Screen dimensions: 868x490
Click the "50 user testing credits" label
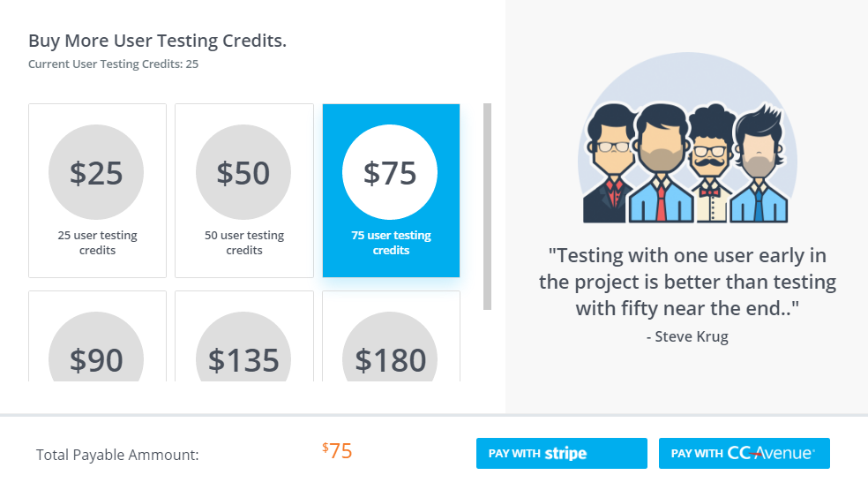[x=244, y=243]
